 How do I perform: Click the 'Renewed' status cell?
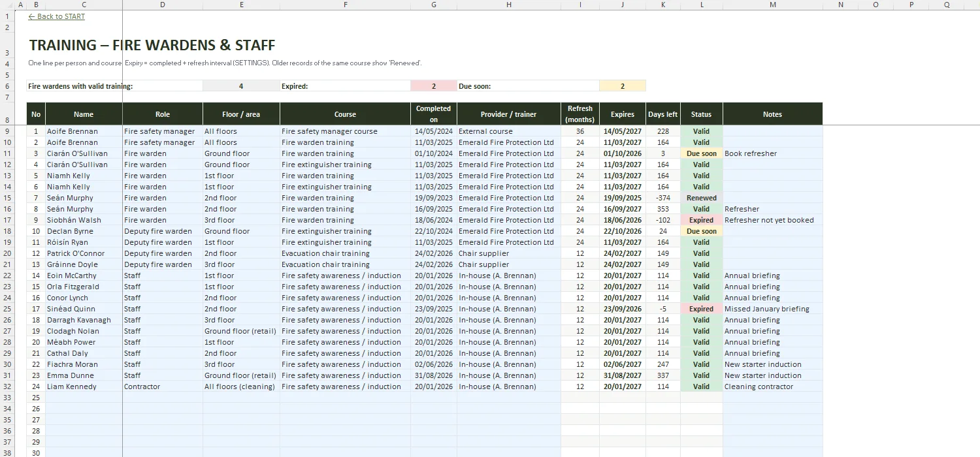point(701,198)
